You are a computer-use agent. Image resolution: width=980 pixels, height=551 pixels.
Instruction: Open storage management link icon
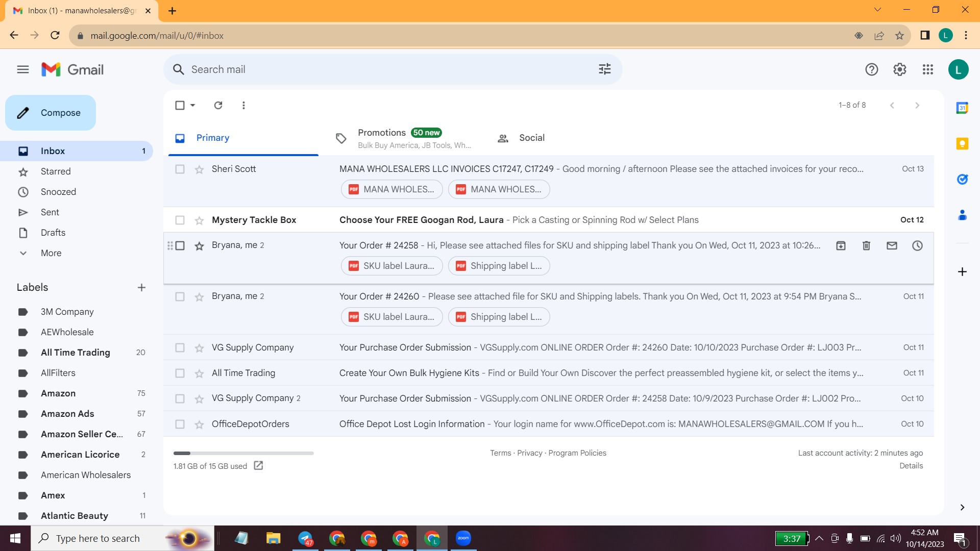coord(258,465)
